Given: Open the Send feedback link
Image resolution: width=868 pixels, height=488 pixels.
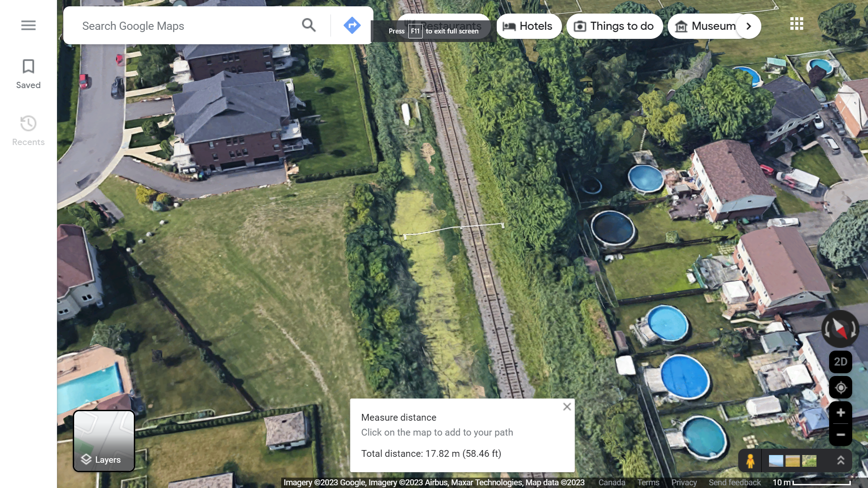Looking at the screenshot, I should coord(735,483).
